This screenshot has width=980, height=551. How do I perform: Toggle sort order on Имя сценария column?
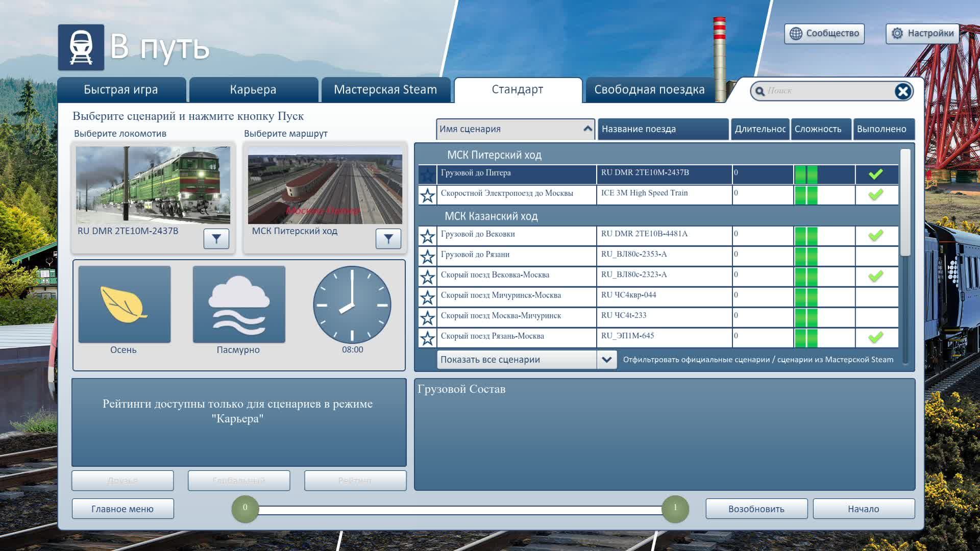[x=516, y=129]
